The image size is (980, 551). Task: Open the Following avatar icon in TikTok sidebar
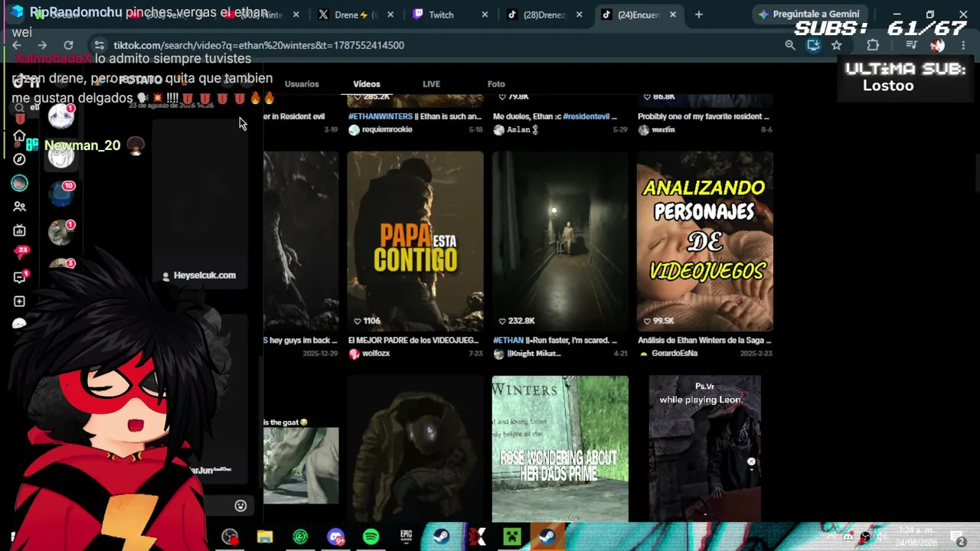[x=19, y=183]
